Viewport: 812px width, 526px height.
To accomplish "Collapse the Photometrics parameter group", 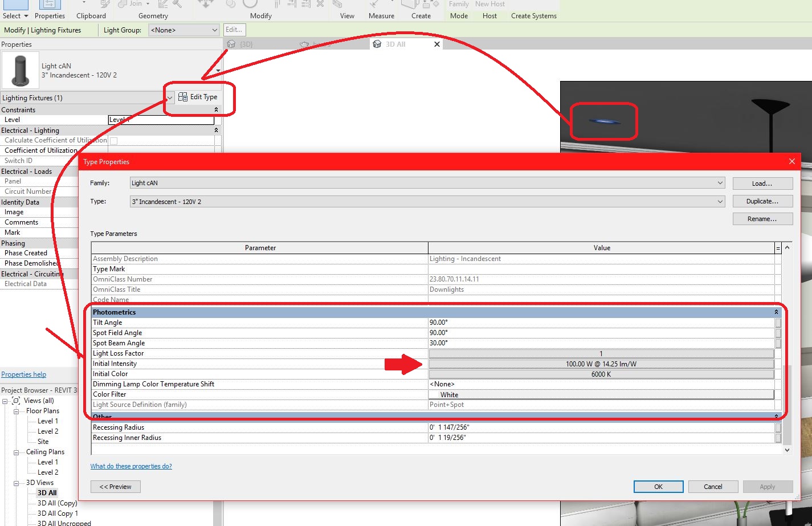I will [776, 312].
